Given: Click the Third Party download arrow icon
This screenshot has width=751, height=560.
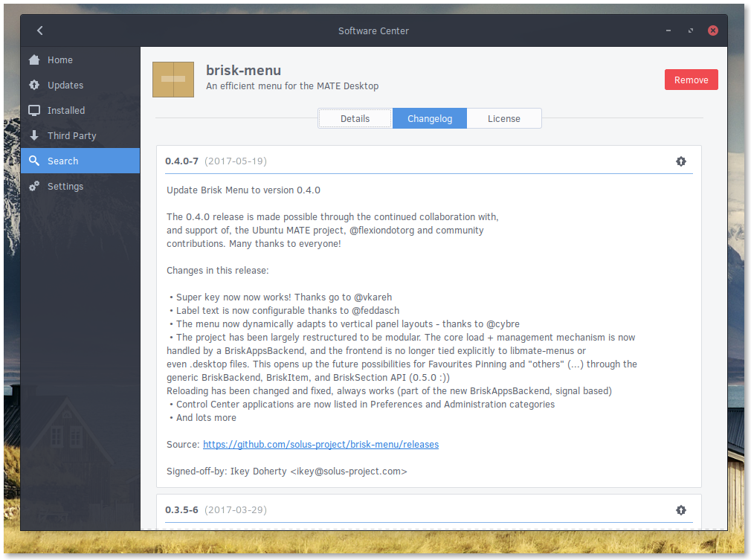Looking at the screenshot, I should point(34,135).
